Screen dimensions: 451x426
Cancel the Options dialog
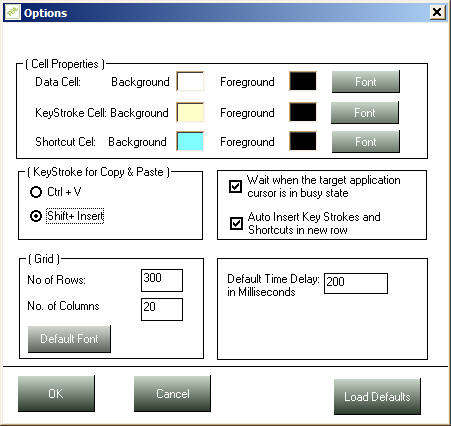point(172,394)
